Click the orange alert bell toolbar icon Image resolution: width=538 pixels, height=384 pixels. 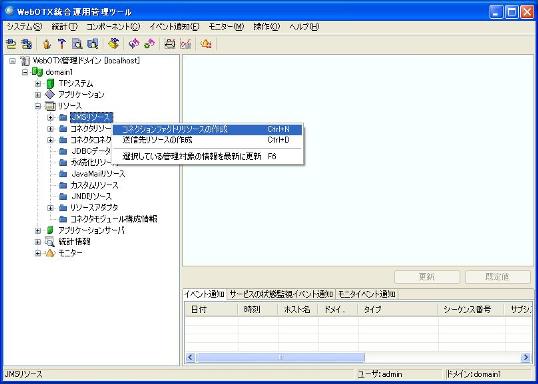[x=206, y=44]
